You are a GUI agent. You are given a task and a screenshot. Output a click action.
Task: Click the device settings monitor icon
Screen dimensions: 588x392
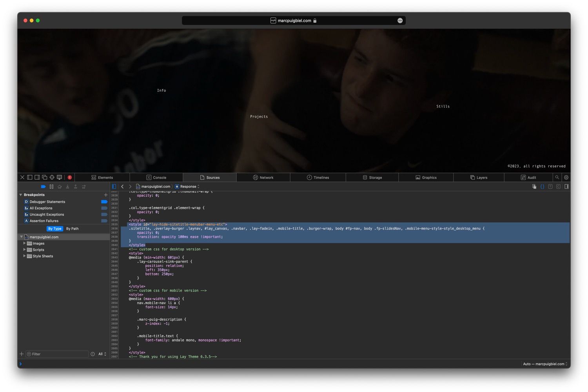click(x=59, y=178)
